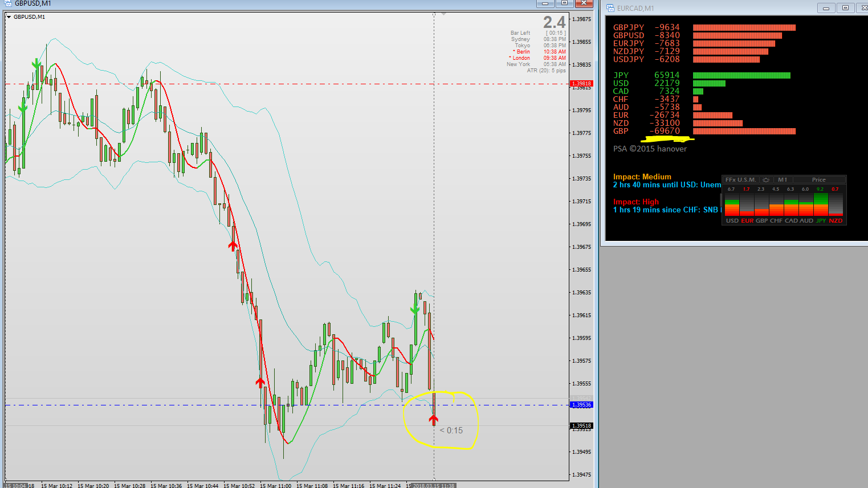Minimize the GBPUSD,M1 chart window
The height and width of the screenshot is (488, 868).
545,3
